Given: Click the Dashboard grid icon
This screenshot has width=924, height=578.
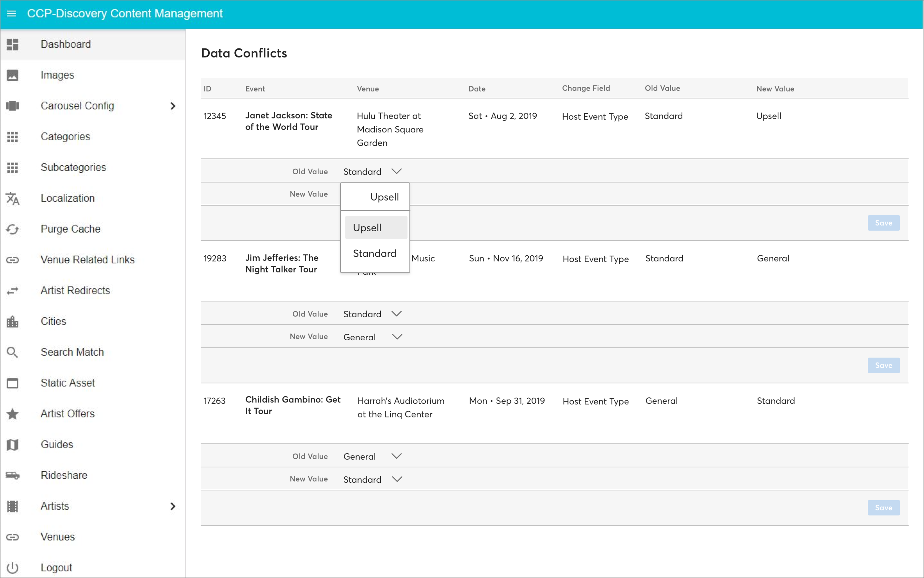Looking at the screenshot, I should click(x=13, y=44).
